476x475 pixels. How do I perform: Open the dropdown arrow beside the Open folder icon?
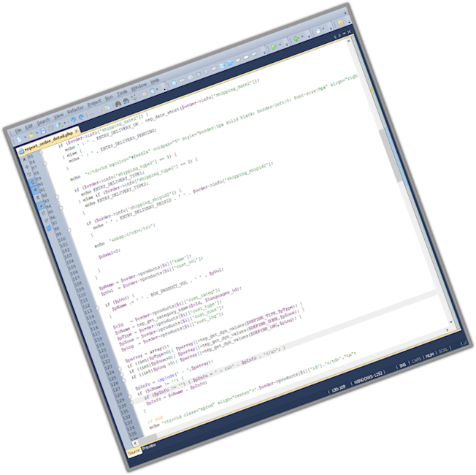[37, 133]
